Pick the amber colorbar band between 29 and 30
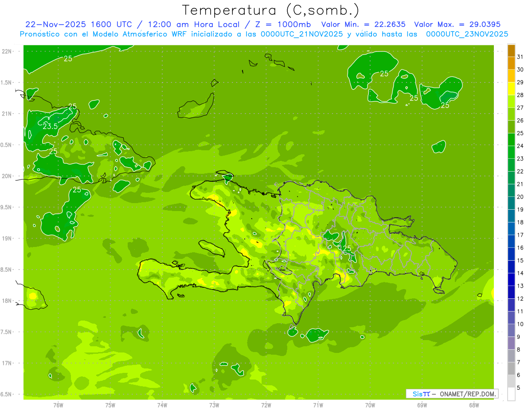The image size is (532, 411). pyautogui.click(x=511, y=76)
